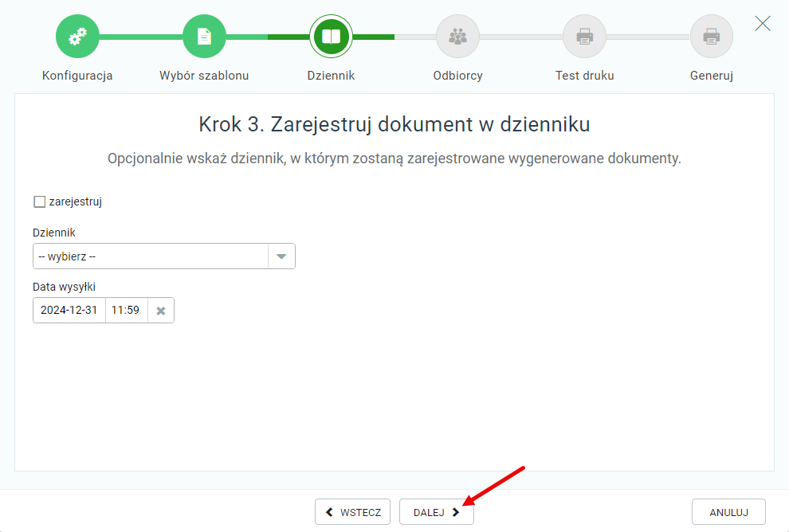Click the Test druku printer step icon
Screen dimensions: 789x532
click(585, 37)
